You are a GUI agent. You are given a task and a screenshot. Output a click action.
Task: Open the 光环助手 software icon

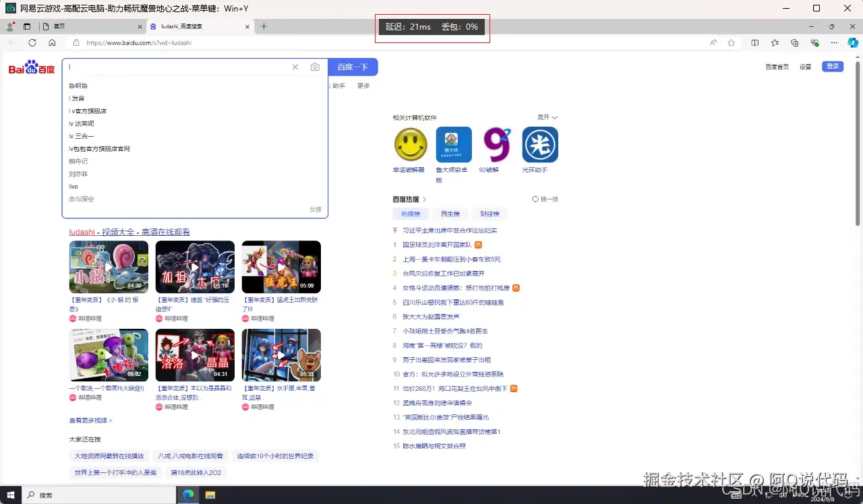coord(540,144)
